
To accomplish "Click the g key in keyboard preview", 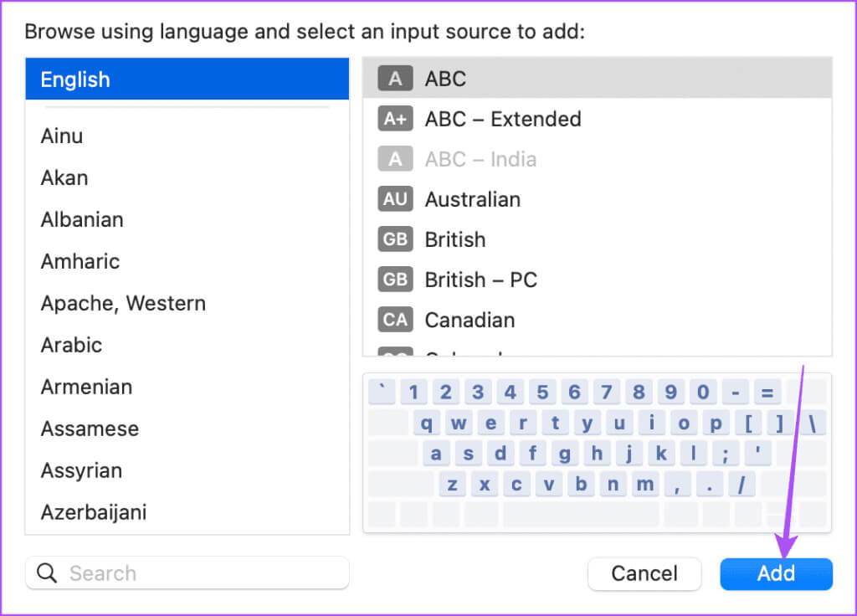I will pos(565,453).
